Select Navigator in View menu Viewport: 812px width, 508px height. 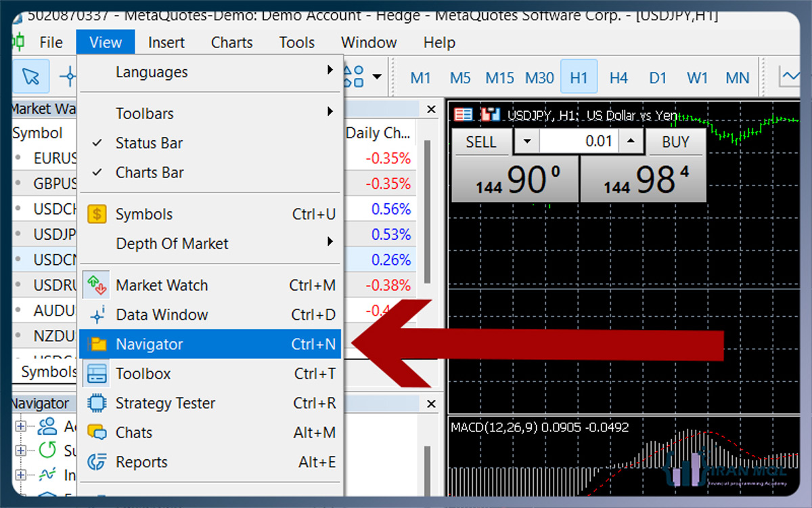tap(210, 344)
